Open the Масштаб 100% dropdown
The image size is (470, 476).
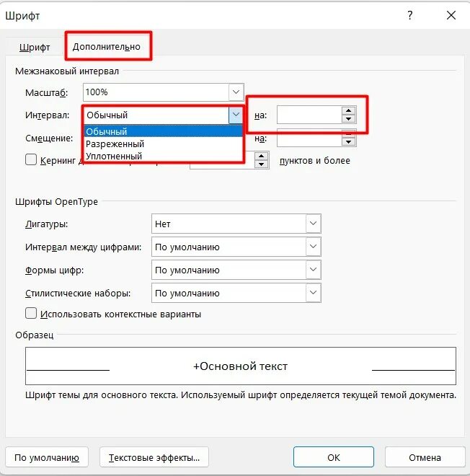tap(236, 92)
